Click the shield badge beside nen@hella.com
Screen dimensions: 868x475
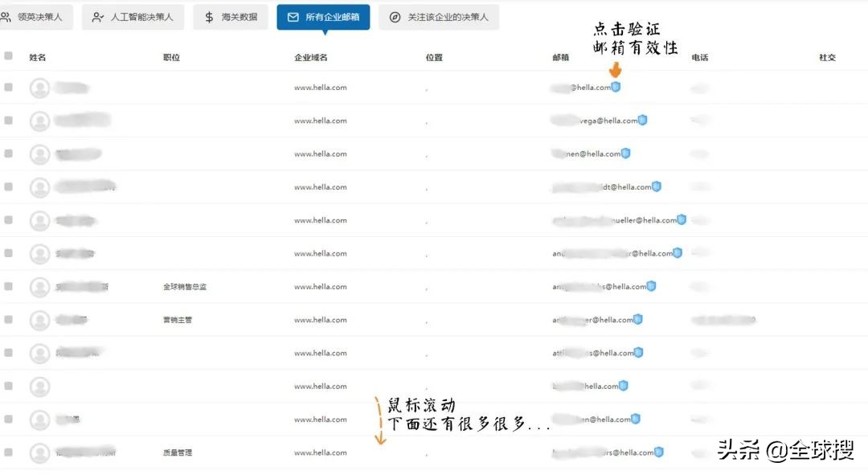[x=625, y=153]
